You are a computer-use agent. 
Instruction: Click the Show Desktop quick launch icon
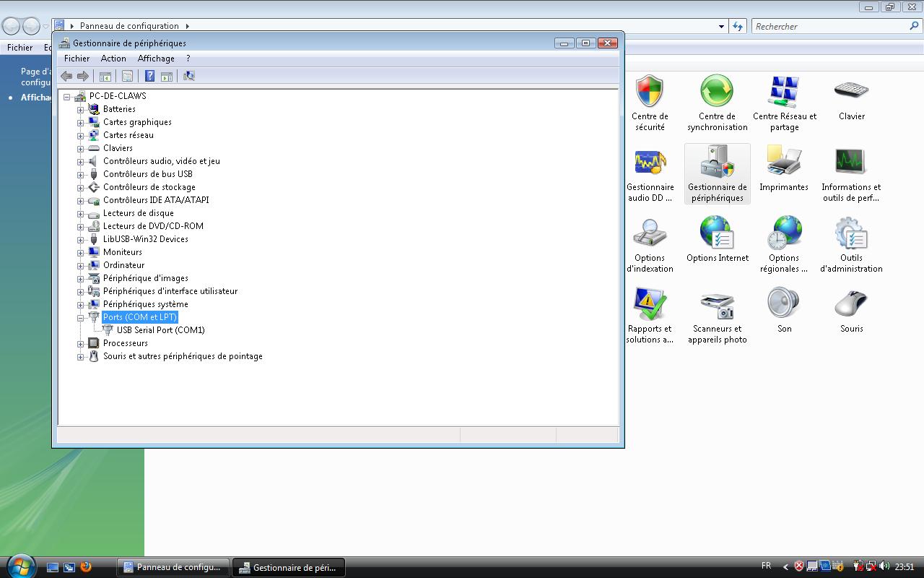(x=53, y=567)
